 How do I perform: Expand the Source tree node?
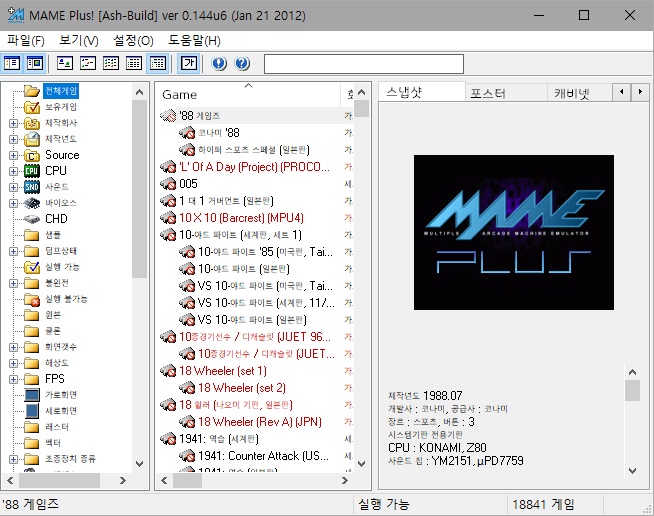(x=13, y=155)
